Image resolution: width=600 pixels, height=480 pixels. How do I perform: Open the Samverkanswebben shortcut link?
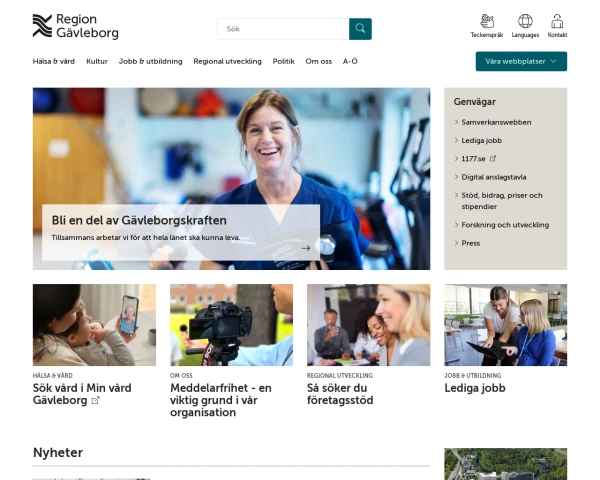tap(496, 122)
